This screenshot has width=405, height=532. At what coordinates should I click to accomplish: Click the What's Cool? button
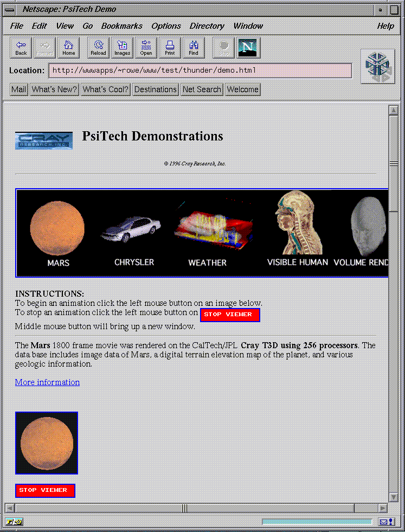106,89
